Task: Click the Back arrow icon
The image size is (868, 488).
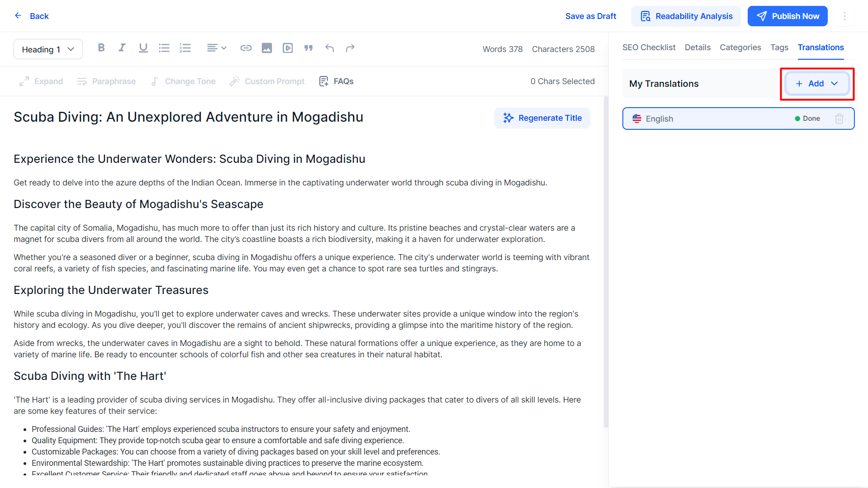Action: click(18, 16)
